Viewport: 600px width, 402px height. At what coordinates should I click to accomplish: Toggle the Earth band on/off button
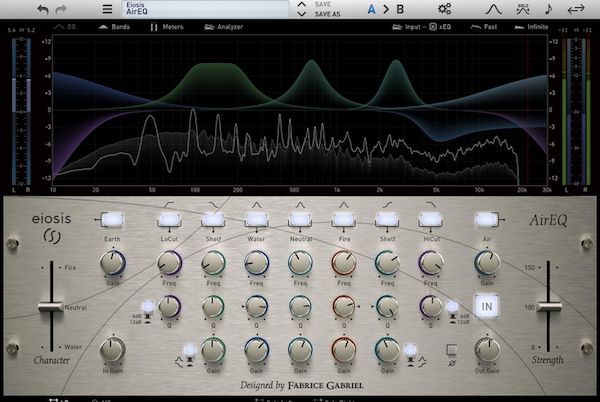pos(112,220)
